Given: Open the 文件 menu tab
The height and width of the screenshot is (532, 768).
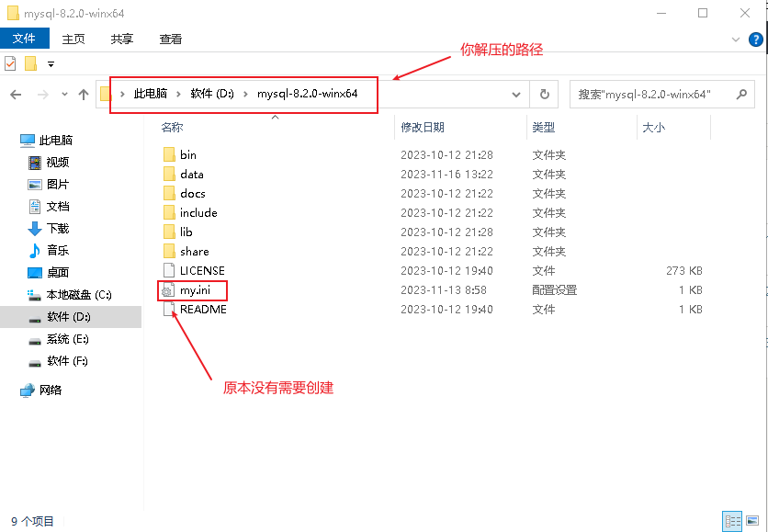Looking at the screenshot, I should pos(24,39).
